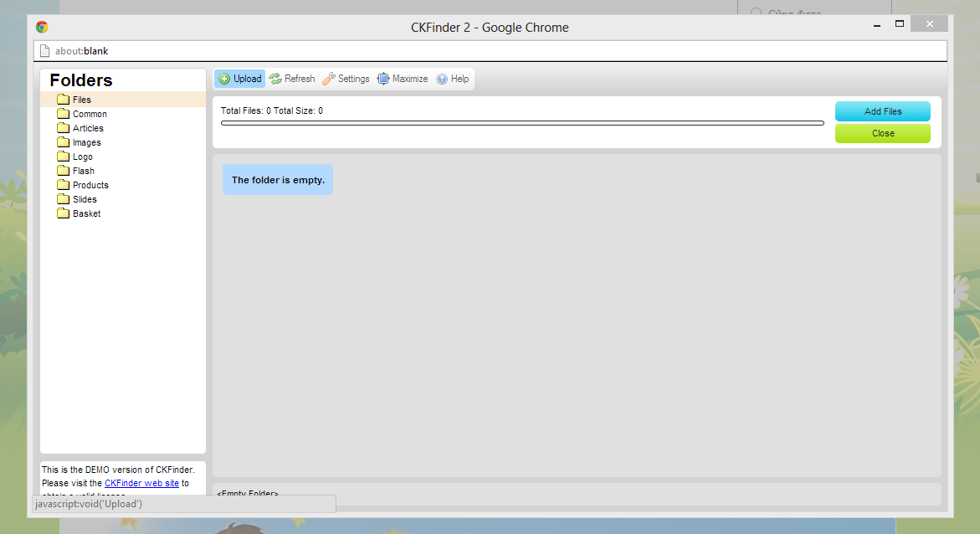Viewport: 980px width, 534px height.
Task: Click the page icon beside about:blank
Action: click(44, 51)
